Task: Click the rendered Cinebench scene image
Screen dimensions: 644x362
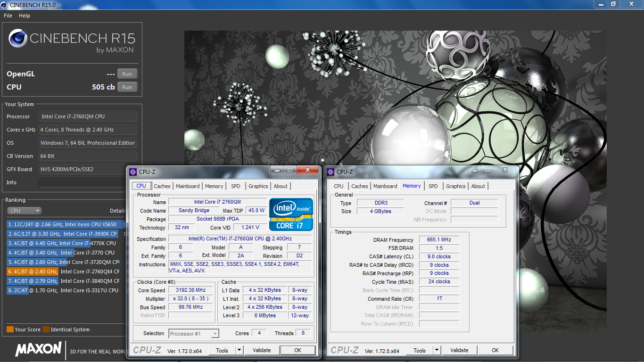Action: coord(395,181)
